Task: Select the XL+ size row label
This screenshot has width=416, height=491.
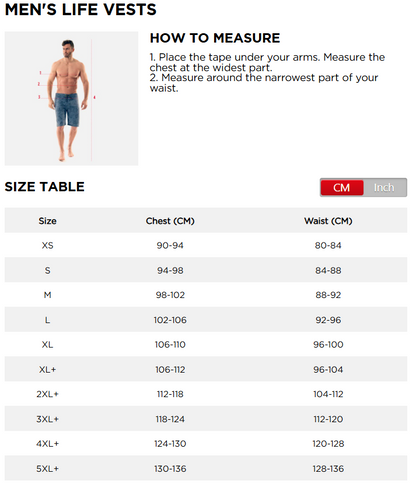Action: 47,369
